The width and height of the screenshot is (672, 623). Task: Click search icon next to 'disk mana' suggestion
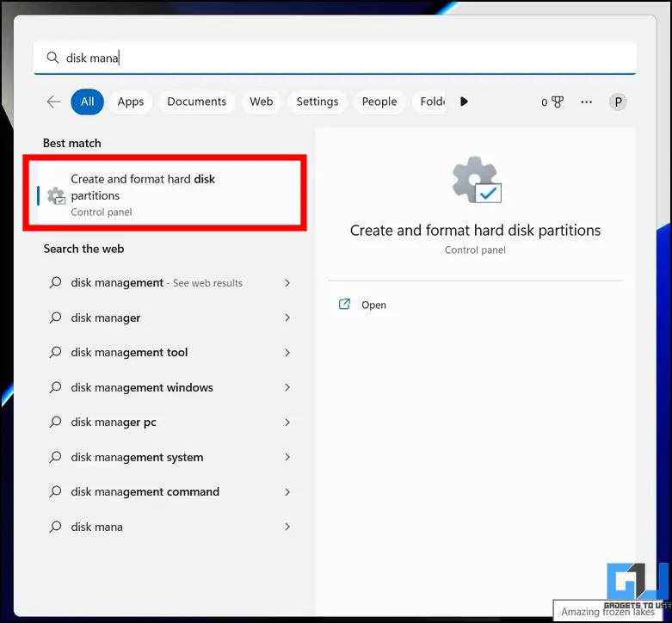(x=55, y=527)
